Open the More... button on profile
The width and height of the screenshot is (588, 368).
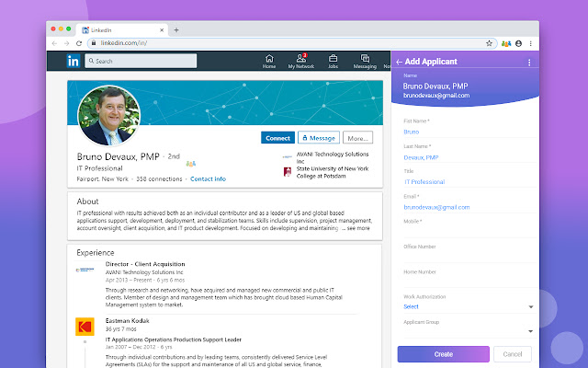357,138
